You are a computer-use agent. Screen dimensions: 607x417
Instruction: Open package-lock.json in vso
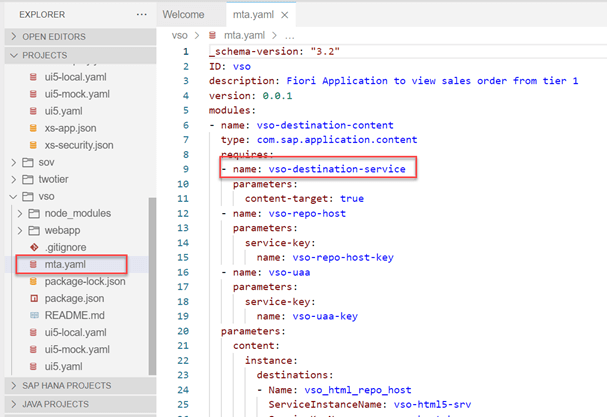click(85, 281)
